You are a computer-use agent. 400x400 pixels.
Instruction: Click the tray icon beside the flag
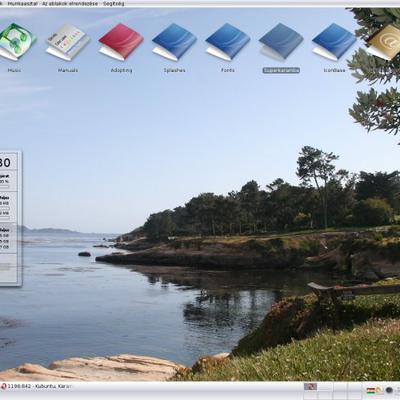(x=380, y=390)
